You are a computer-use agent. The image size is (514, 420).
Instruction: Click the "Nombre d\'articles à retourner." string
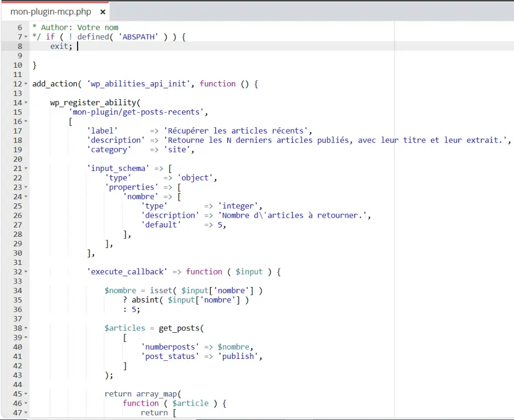click(292, 216)
